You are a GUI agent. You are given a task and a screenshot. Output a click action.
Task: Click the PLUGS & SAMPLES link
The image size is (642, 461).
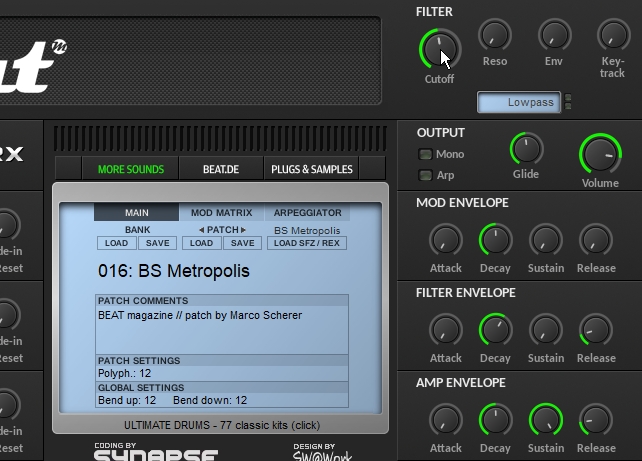point(312,169)
